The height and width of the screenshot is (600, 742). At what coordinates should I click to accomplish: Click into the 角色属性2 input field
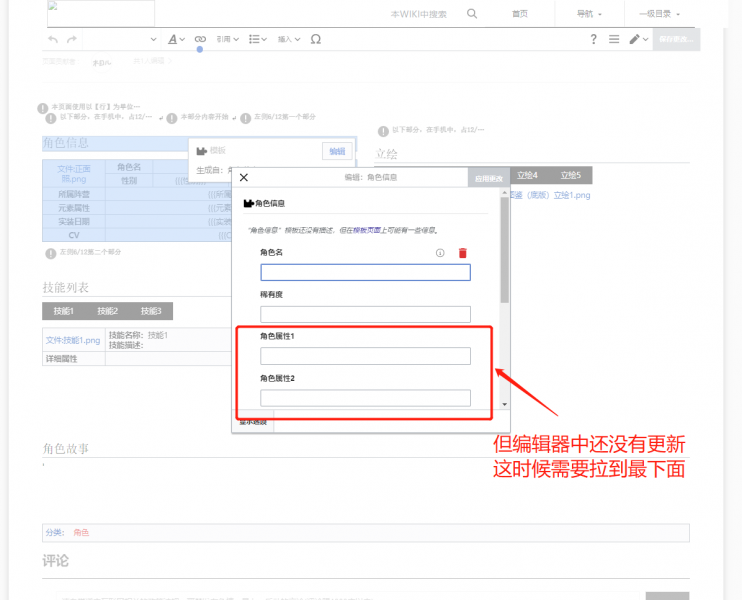(365, 398)
